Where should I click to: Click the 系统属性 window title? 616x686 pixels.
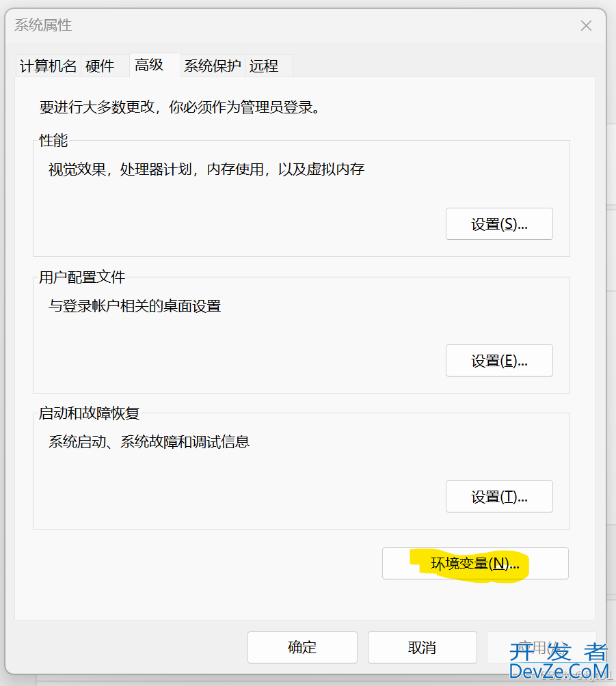pyautogui.click(x=43, y=25)
